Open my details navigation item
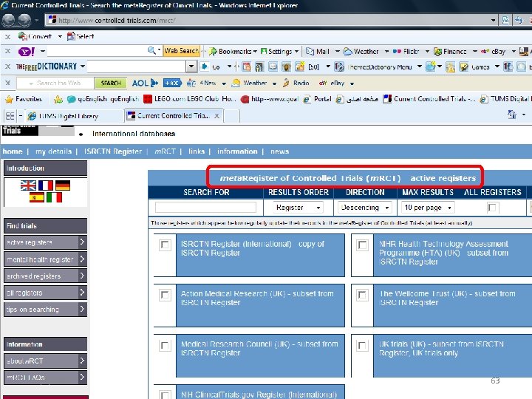532x399 pixels. (54, 151)
